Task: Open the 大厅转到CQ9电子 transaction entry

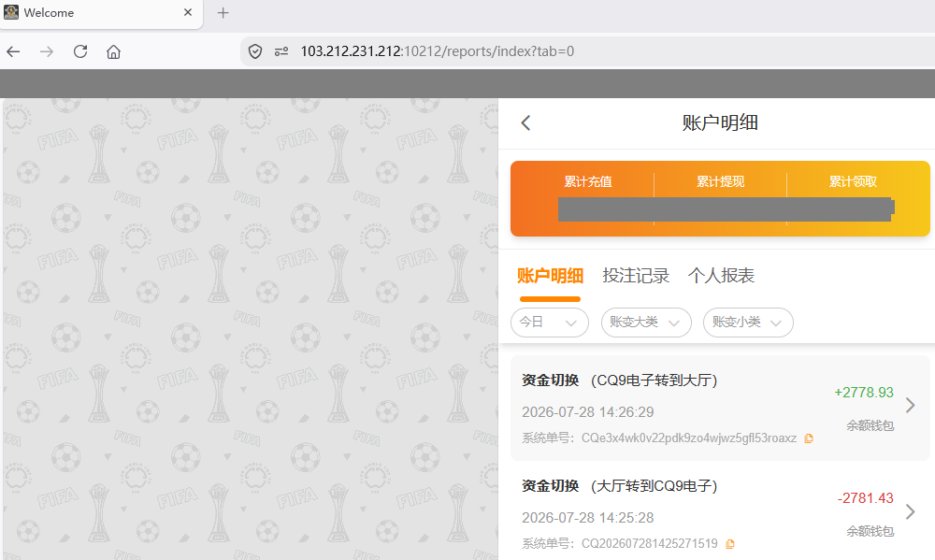Action: [x=720, y=514]
